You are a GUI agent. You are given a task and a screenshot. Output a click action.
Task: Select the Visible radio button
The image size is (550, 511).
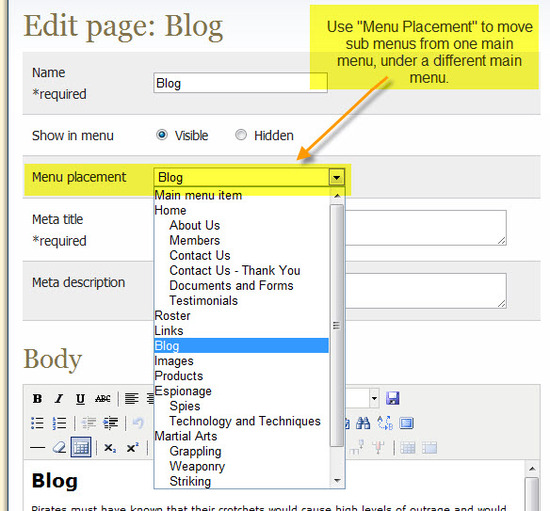pos(162,135)
